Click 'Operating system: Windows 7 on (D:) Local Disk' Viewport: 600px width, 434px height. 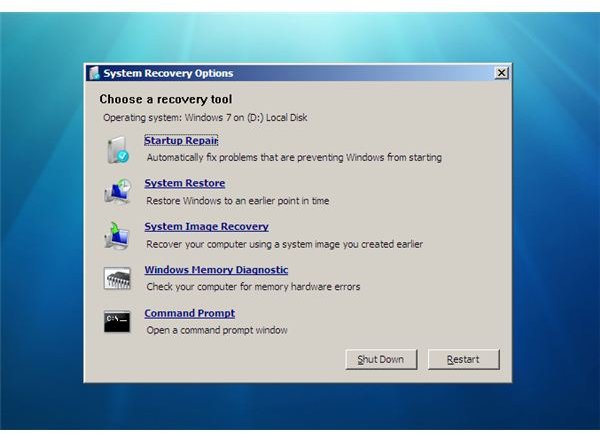(x=205, y=117)
